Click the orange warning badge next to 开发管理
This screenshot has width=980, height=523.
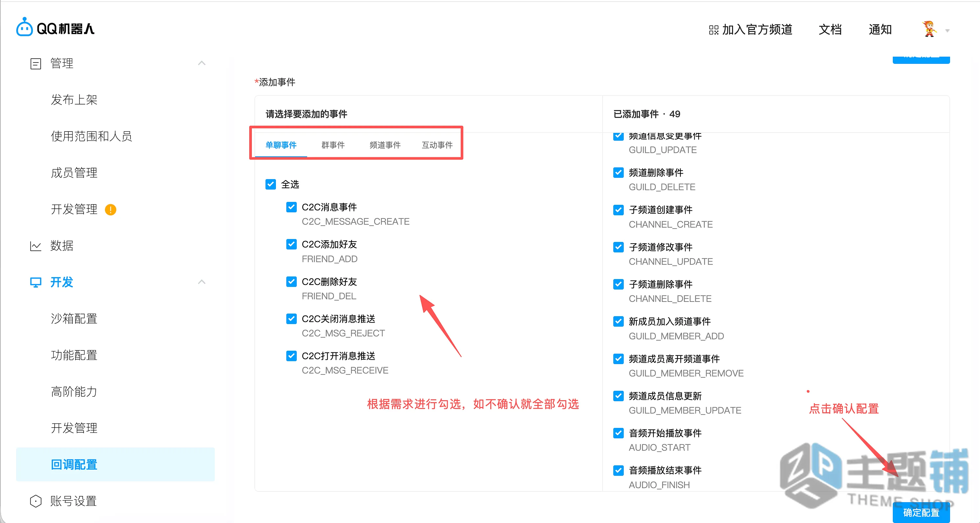click(x=110, y=210)
